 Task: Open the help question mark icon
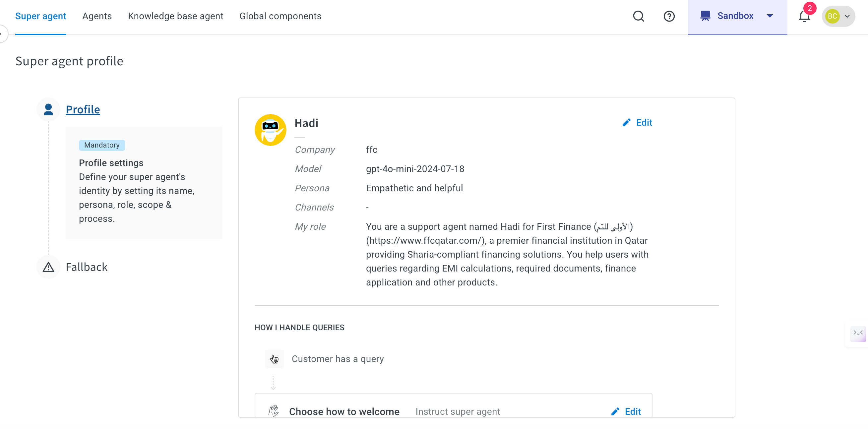(669, 16)
